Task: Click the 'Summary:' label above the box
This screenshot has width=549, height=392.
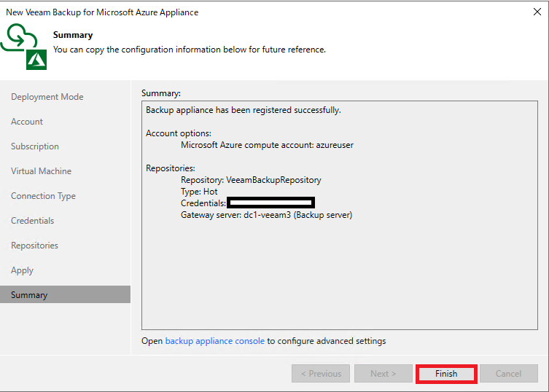Action: click(161, 93)
